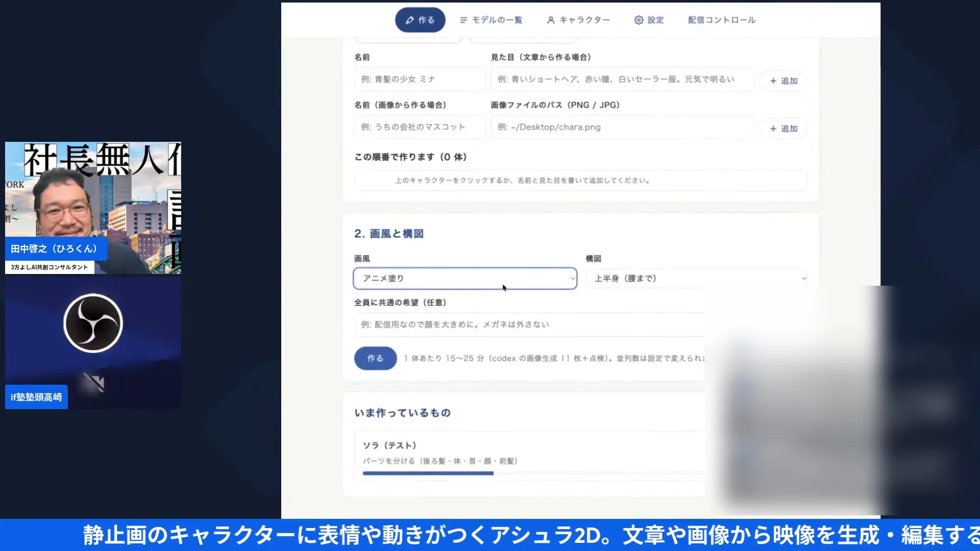
Task: Open the 作る tab
Action: [x=420, y=20]
